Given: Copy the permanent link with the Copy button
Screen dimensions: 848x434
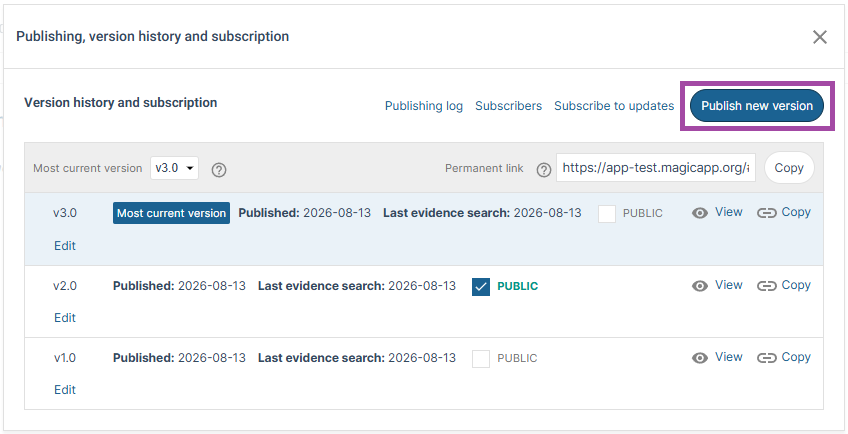Looking at the screenshot, I should (x=789, y=168).
